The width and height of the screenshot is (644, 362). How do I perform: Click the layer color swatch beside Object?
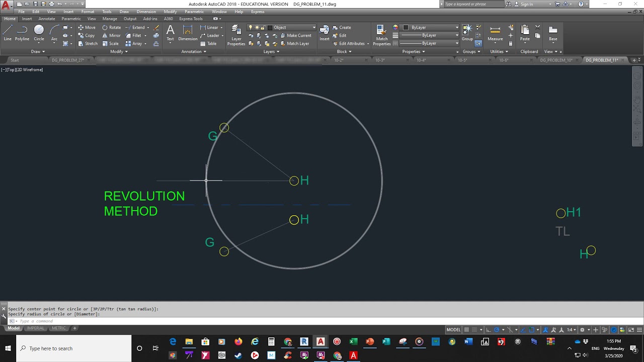[x=270, y=28]
